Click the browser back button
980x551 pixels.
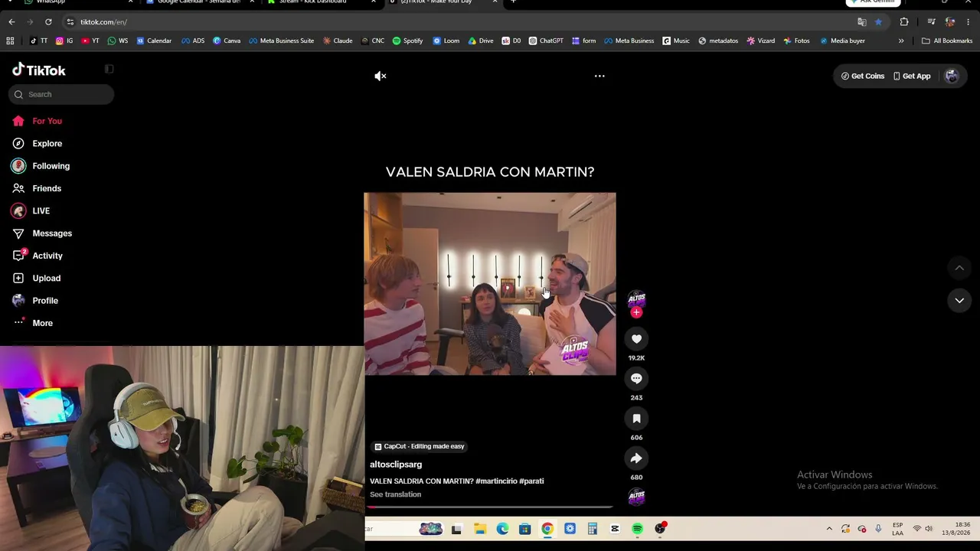pos(11,22)
